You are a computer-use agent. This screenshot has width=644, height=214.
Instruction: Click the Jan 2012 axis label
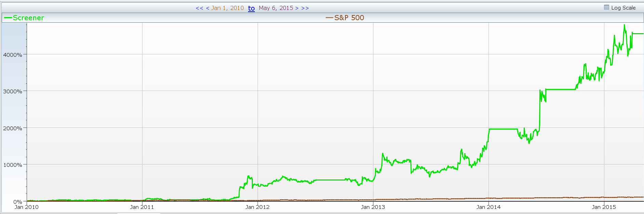[258, 207]
